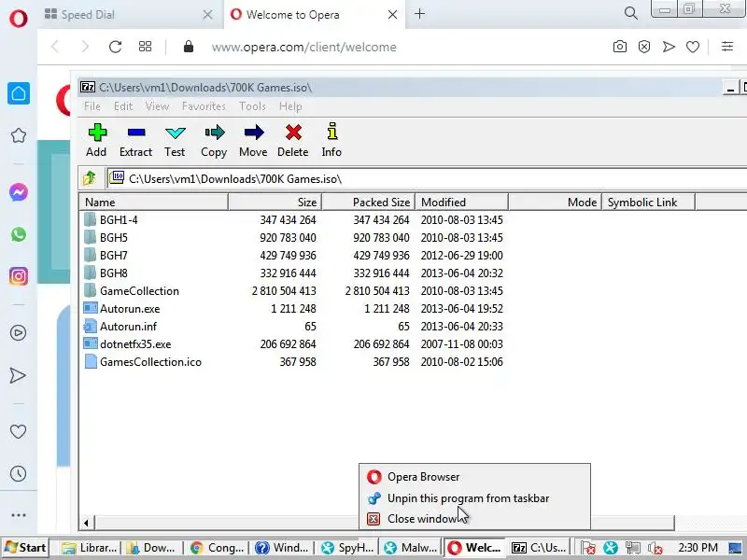Click the Opera logo menu button
Viewport: 747px width, 560px height.
[18, 19]
